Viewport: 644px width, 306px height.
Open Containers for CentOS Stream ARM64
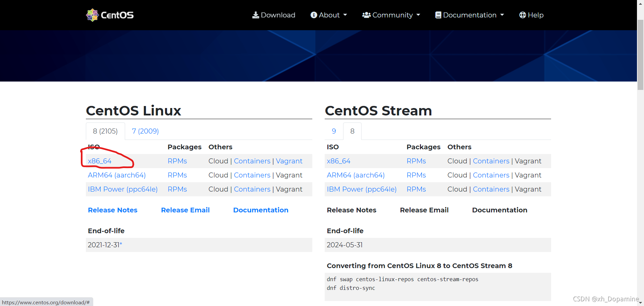click(x=491, y=175)
